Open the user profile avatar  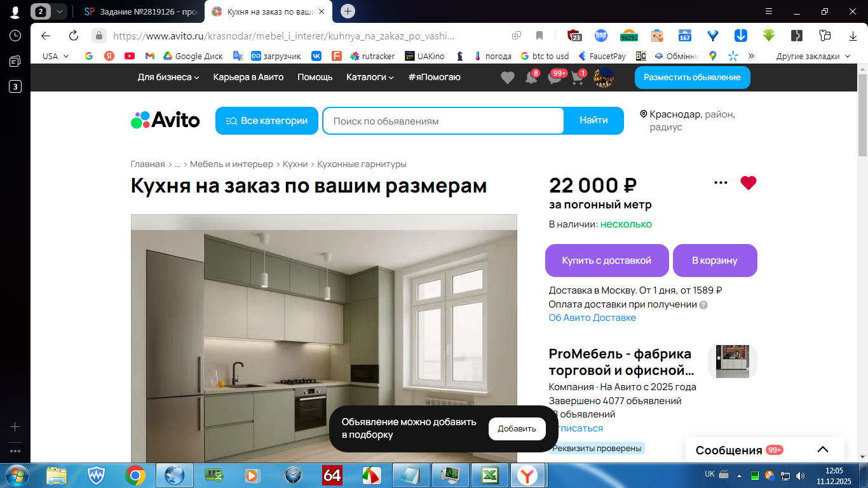pyautogui.click(x=603, y=78)
